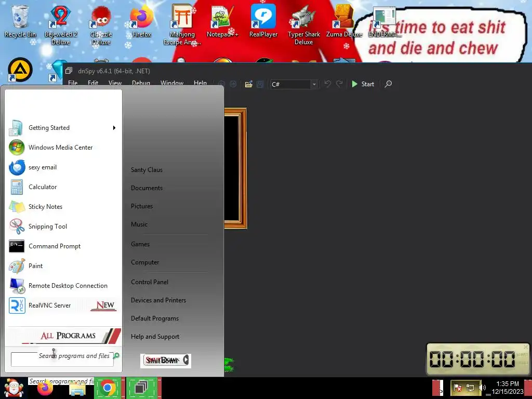Switch to dnSpy taskbar button
532x399 pixels.
click(x=141, y=388)
